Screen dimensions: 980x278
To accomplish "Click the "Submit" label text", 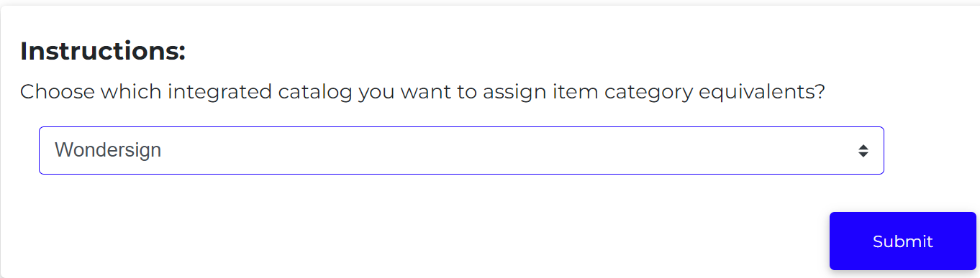I will 902,241.
